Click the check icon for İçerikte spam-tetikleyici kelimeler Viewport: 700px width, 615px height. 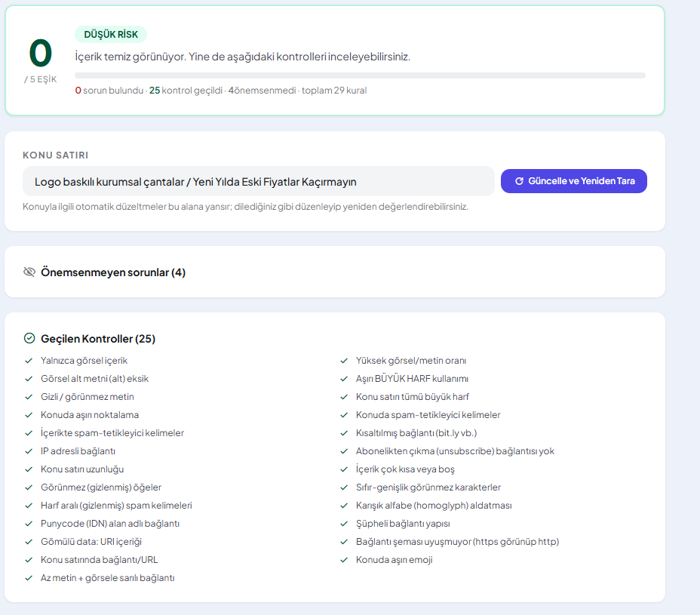point(29,433)
